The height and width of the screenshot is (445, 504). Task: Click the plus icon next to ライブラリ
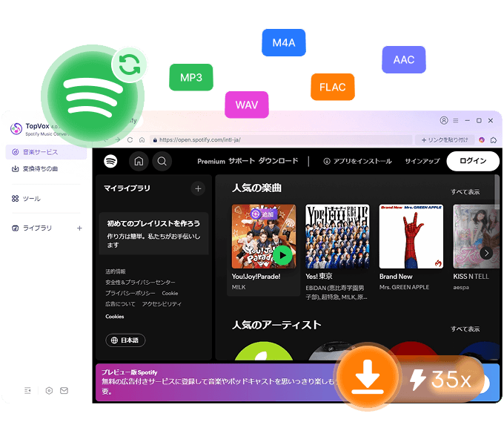click(79, 228)
